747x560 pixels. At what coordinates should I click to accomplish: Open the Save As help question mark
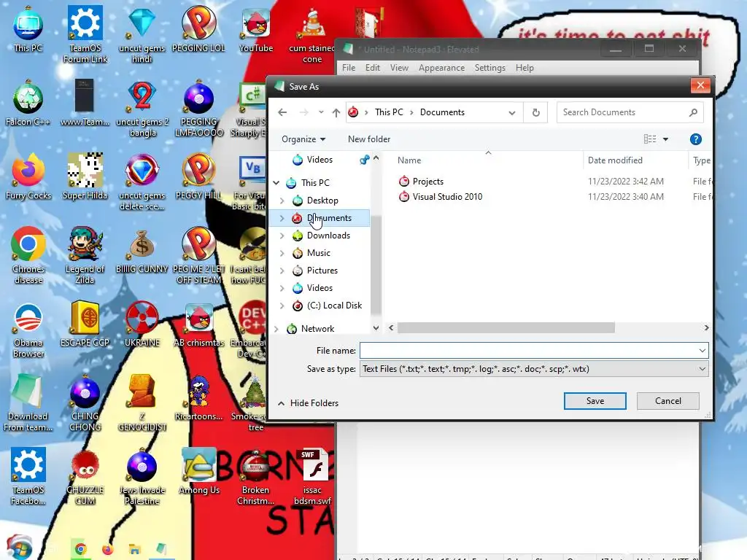click(695, 139)
